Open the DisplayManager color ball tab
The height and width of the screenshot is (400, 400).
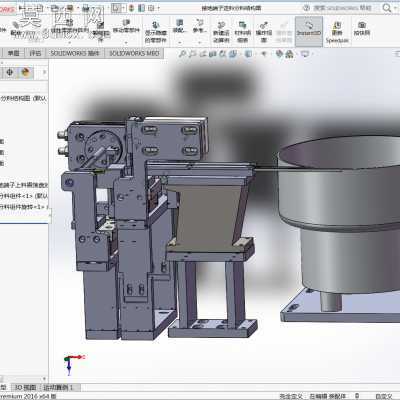click(26, 72)
